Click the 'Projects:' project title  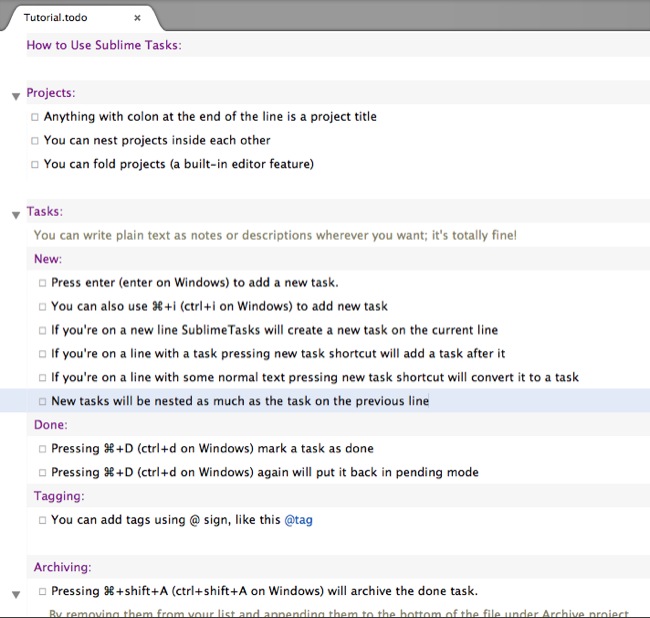[51, 92]
